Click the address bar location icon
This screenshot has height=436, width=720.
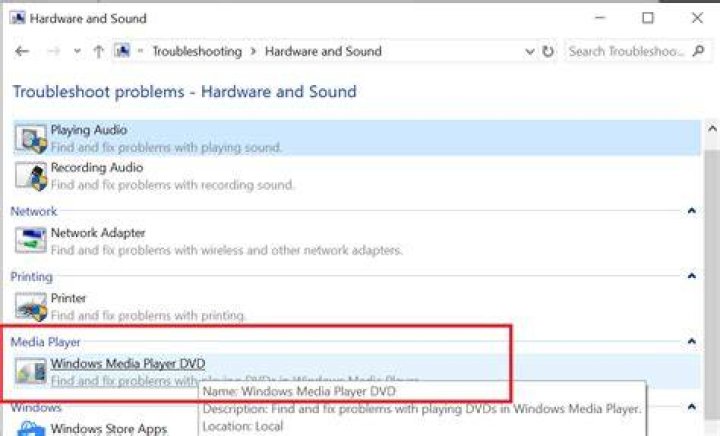122,50
